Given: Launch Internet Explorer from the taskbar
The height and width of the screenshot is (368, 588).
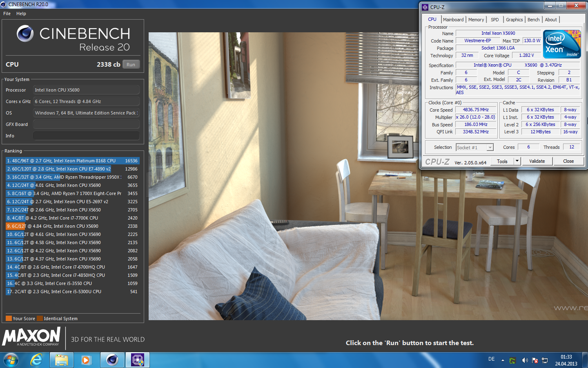Looking at the screenshot, I should point(37,360).
